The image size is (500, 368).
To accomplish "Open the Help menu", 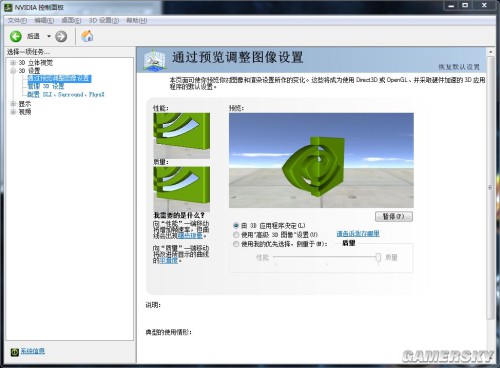I will click(x=137, y=21).
